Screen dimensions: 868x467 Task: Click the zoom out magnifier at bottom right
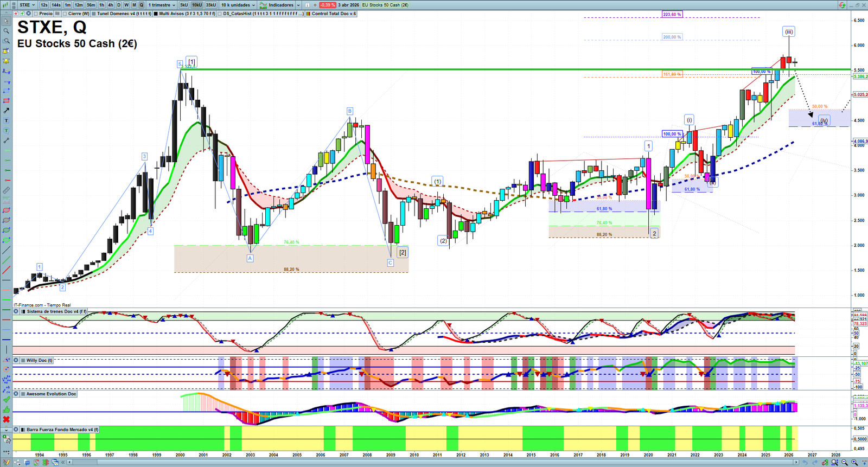pos(844,462)
